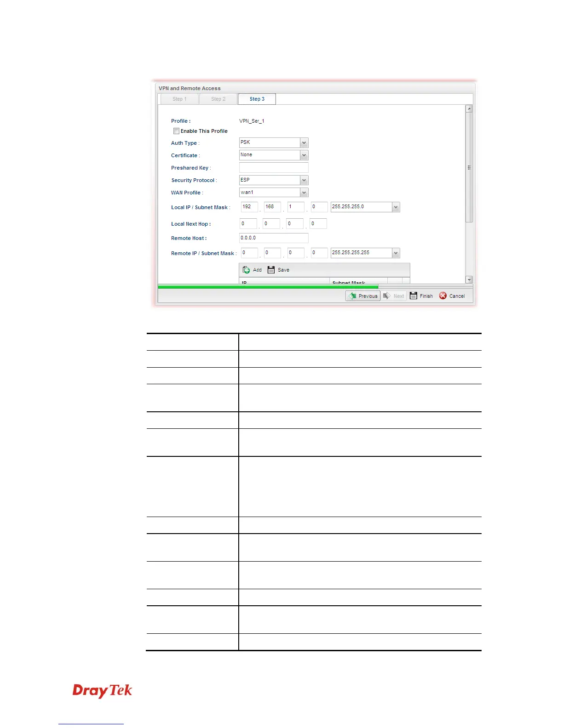Click the Previous button

pyautogui.click(x=363, y=296)
